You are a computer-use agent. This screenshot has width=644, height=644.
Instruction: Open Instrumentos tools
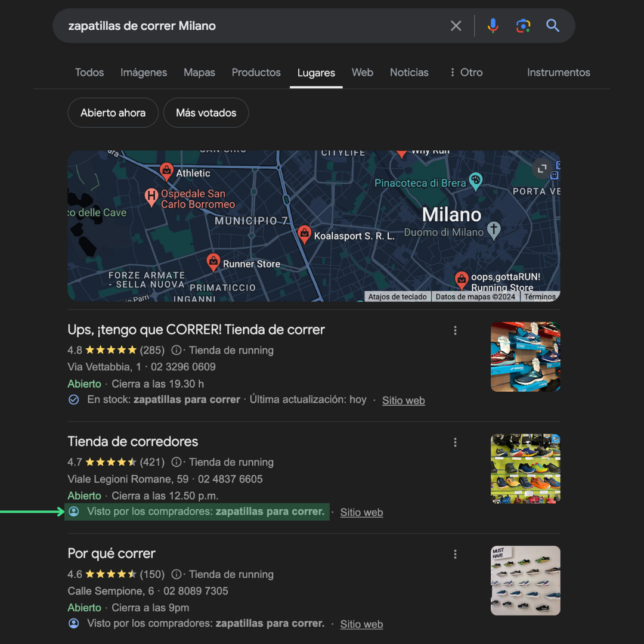(558, 73)
